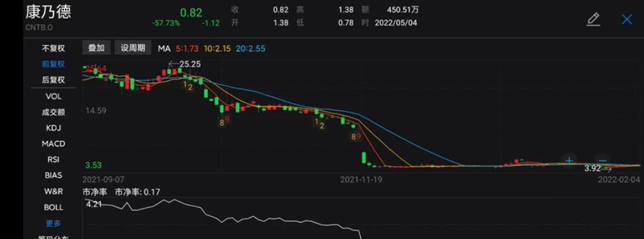Viewport: 644px width, 239px height.
Task: Tap the 市净率: 0.17 value
Action: point(137,191)
